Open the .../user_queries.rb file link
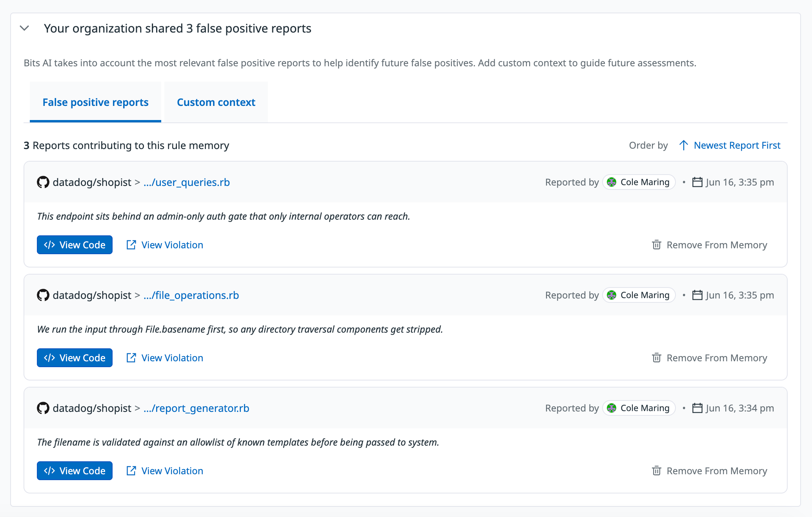The image size is (812, 517). coord(187,182)
